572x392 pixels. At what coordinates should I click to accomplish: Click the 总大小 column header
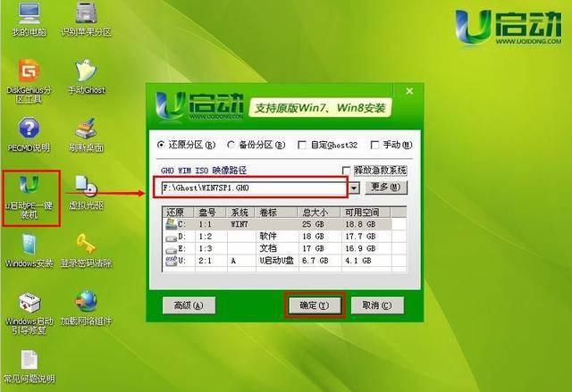(x=319, y=212)
